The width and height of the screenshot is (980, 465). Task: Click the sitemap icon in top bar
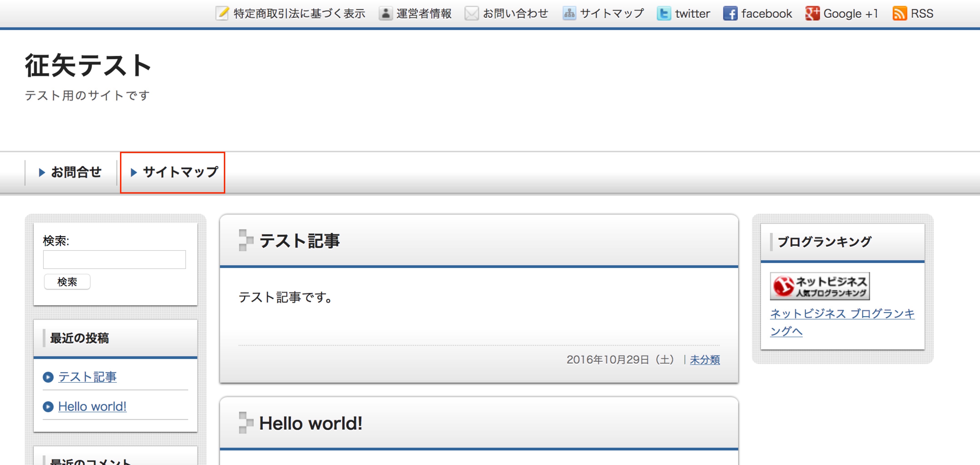(569, 14)
